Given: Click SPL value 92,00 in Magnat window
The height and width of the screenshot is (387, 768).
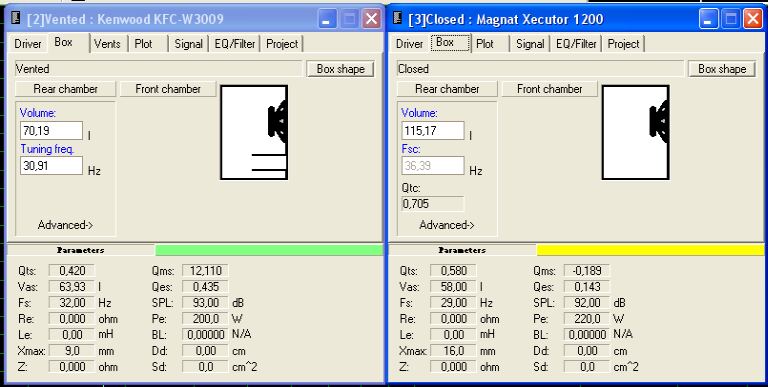Looking at the screenshot, I should (x=587, y=303).
